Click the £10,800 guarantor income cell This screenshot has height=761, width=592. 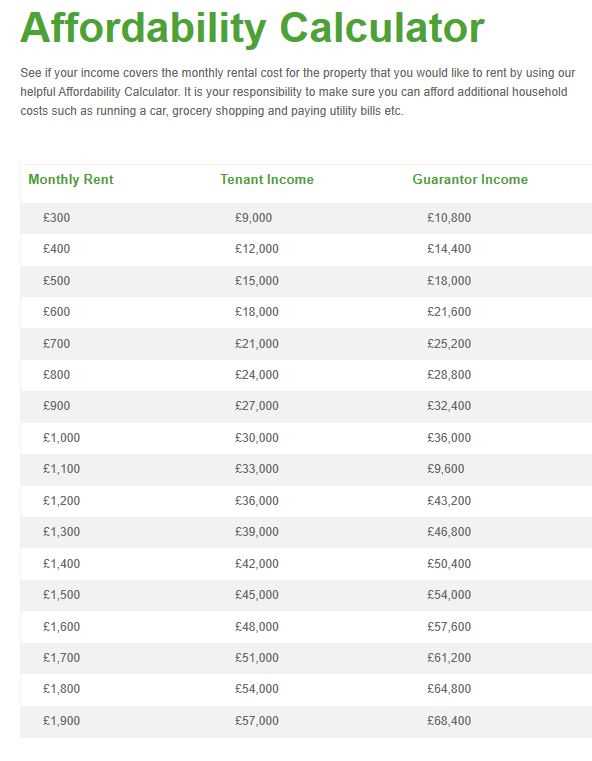point(449,218)
